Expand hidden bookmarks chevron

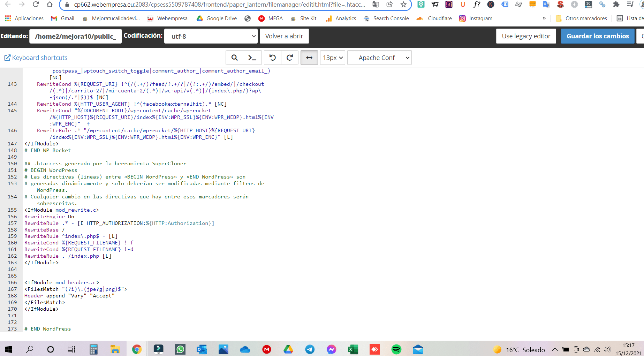544,18
